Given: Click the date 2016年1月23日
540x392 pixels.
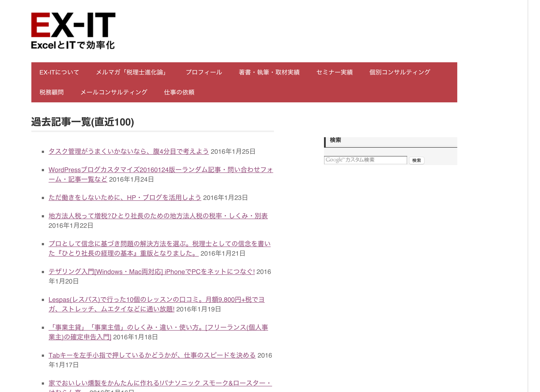Looking at the screenshot, I should 225,198.
